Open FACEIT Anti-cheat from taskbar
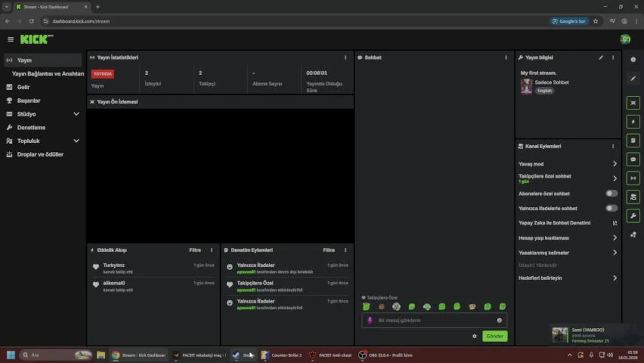The width and height of the screenshot is (644, 363). click(330, 355)
